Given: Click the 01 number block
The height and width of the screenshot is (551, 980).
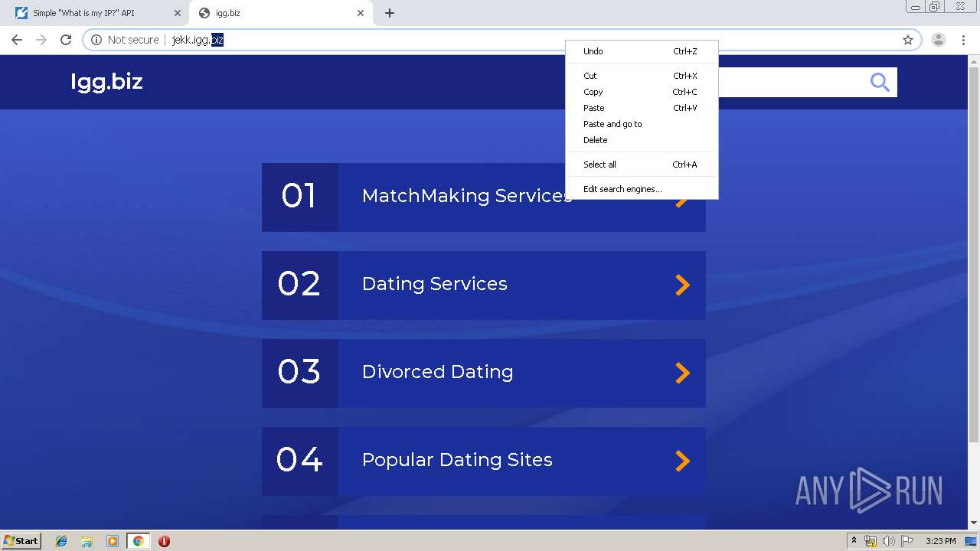Looking at the screenshot, I should (300, 197).
